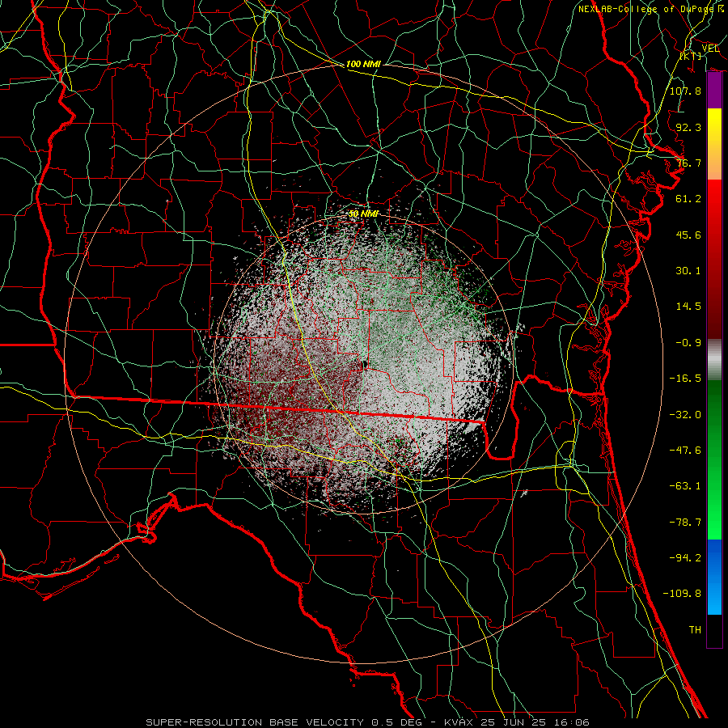This screenshot has width=728, height=728.
Task: Click the '50 NMI' range ring label
Action: (x=363, y=214)
